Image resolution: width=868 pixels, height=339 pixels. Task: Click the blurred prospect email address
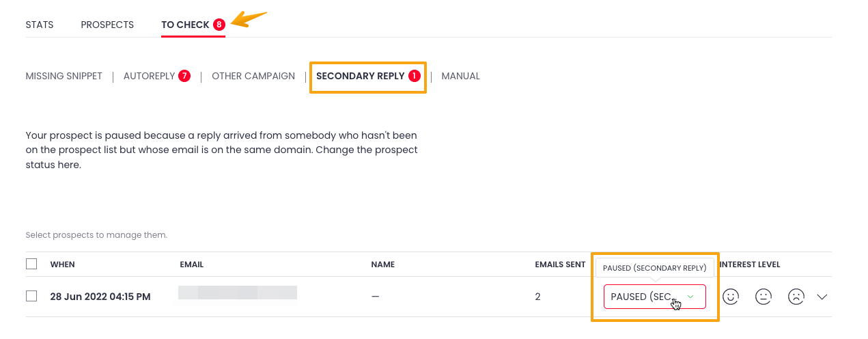pos(237,293)
